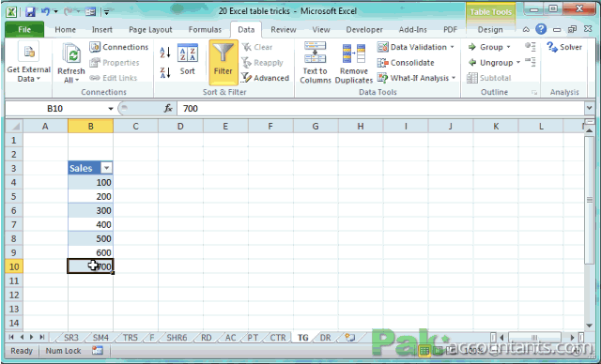Viewport: 601px width, 364px height.
Task: Click macro recording icon in status bar
Action: (98, 351)
